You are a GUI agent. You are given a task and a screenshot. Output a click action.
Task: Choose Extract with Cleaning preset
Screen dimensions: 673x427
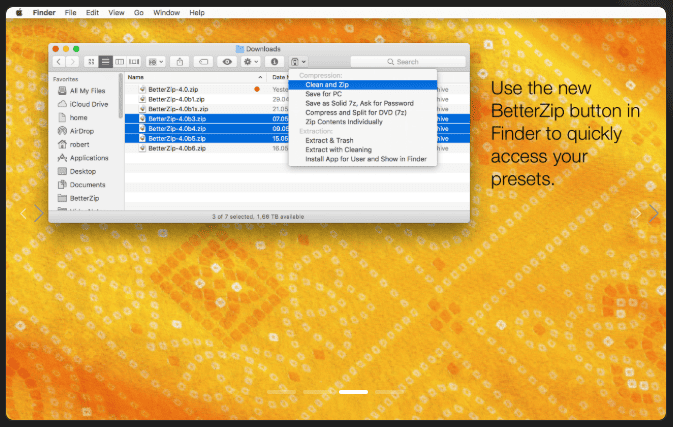click(363, 150)
